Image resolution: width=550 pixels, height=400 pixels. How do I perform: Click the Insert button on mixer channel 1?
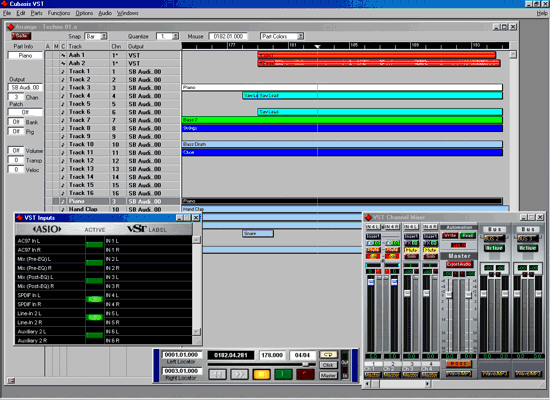(373, 236)
